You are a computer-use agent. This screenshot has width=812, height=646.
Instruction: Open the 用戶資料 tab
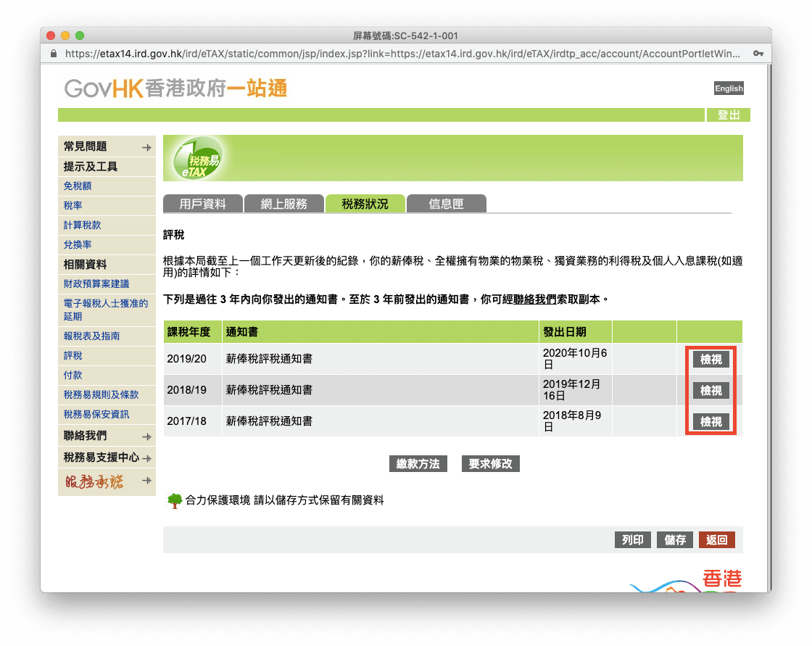pyautogui.click(x=202, y=204)
